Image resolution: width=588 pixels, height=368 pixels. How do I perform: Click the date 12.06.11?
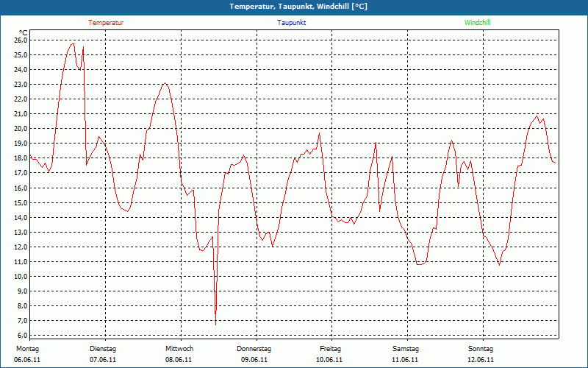[x=481, y=360]
